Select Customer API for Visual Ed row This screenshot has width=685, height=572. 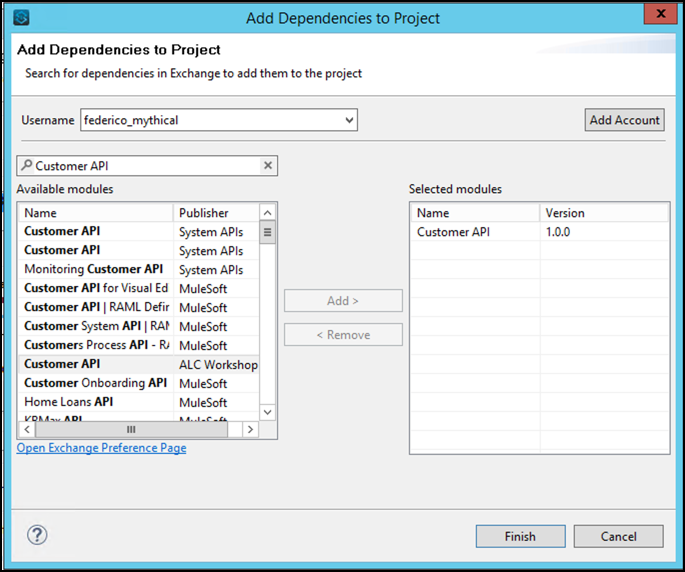(139, 288)
